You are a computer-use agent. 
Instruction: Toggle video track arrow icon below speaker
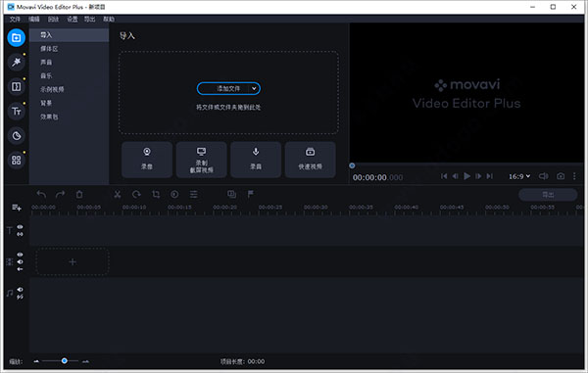pyautogui.click(x=20, y=269)
